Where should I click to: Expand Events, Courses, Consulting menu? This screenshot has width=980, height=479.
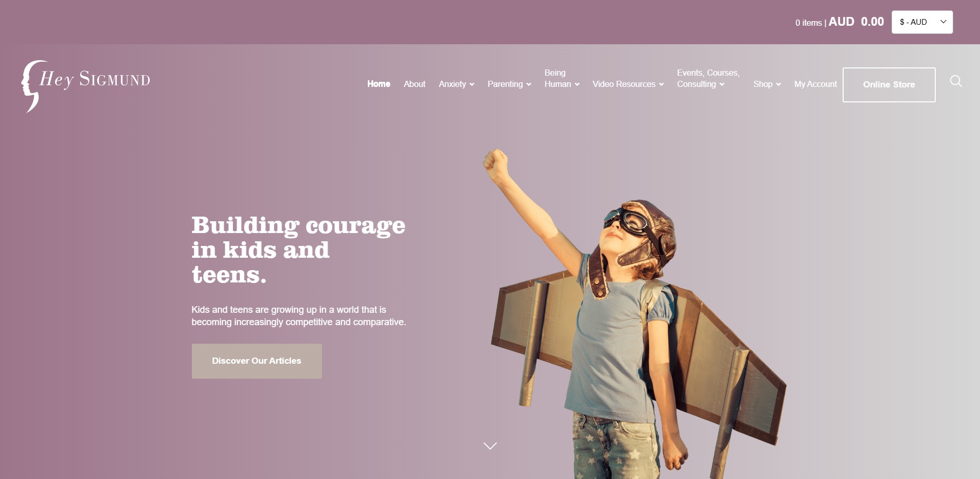pos(708,78)
